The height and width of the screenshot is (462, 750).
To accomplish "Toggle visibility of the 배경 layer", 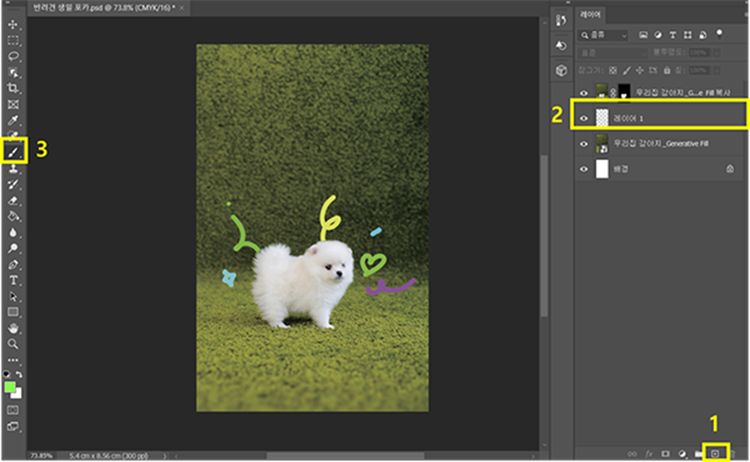I will pos(586,169).
